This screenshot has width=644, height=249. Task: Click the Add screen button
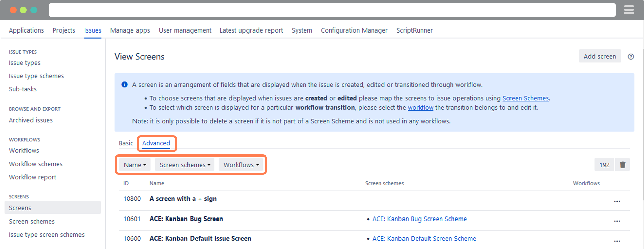[599, 56]
